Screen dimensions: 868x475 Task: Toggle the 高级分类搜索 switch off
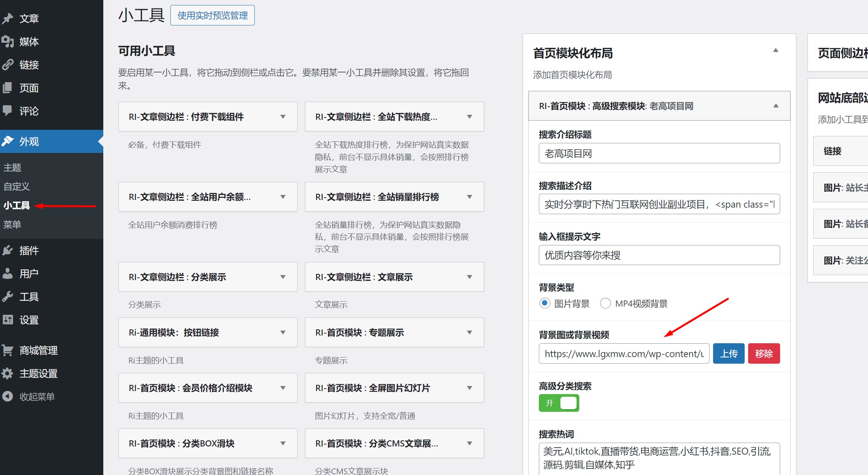pyautogui.click(x=559, y=403)
